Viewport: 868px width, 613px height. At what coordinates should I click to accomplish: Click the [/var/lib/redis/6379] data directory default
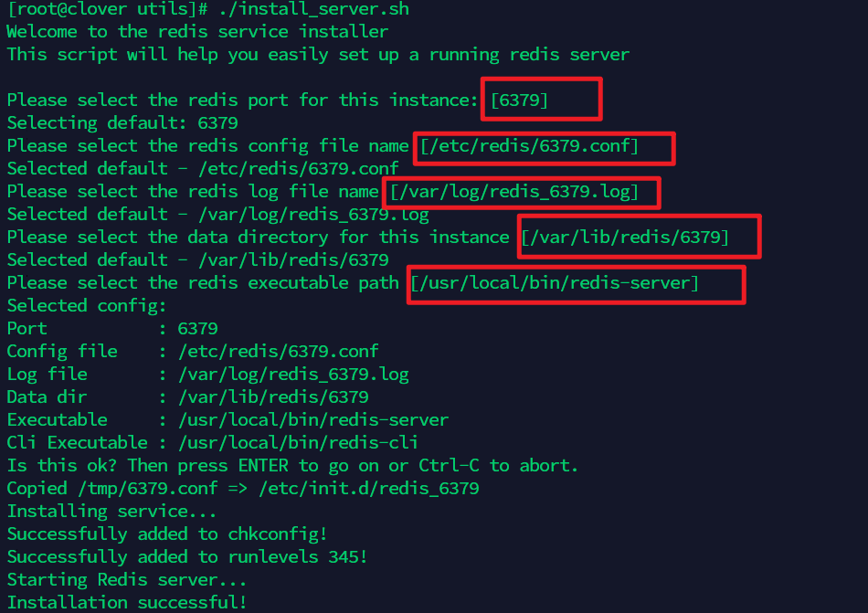click(624, 238)
